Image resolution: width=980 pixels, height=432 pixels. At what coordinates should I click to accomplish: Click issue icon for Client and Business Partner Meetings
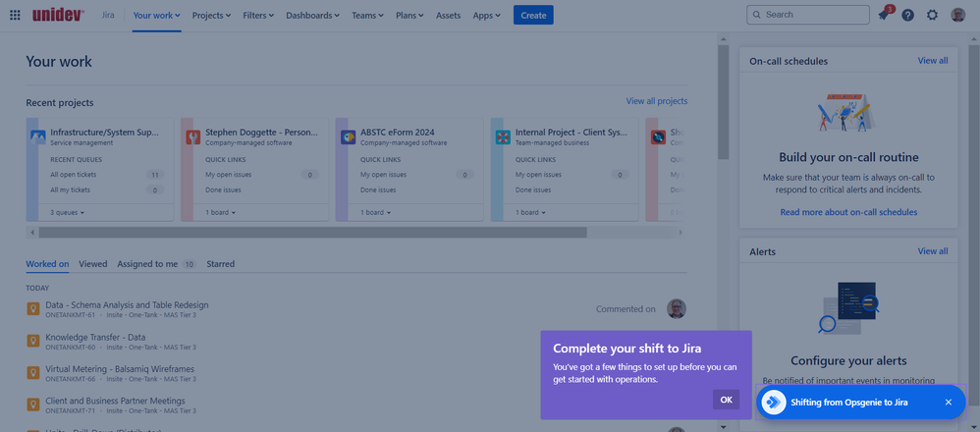coord(33,405)
